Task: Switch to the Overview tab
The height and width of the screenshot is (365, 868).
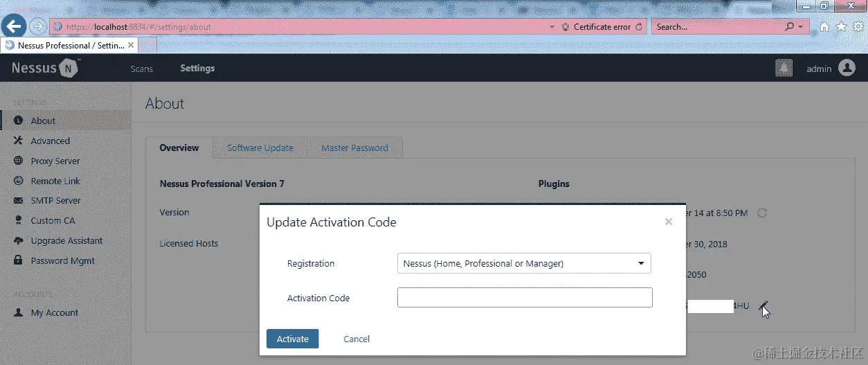Action: click(179, 148)
